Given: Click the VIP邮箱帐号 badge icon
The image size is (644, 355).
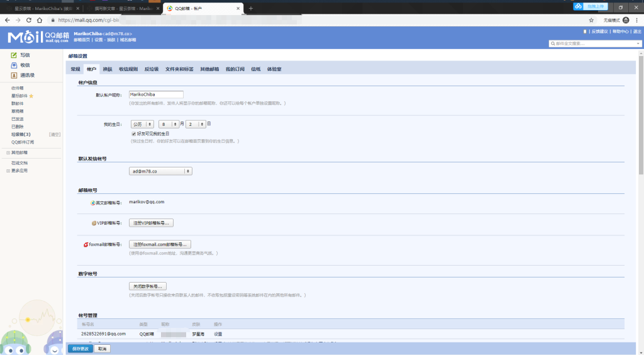Looking at the screenshot, I should 94,223.
